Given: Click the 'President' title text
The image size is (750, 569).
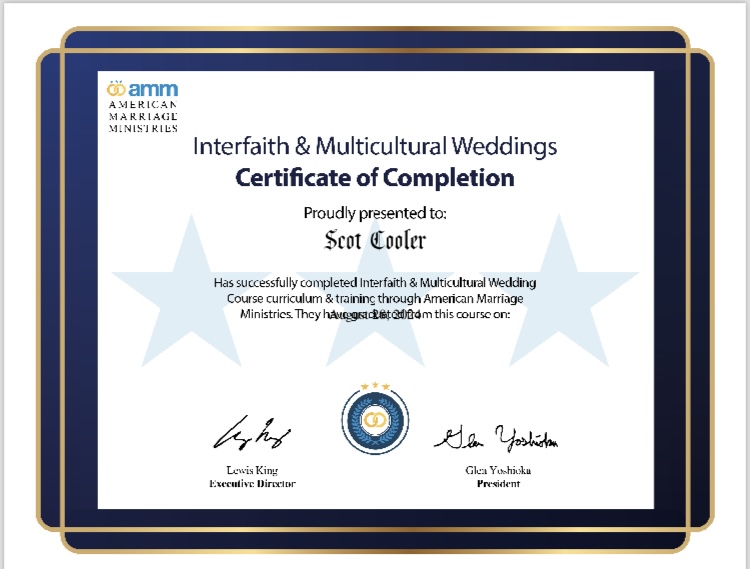Looking at the screenshot, I should [x=499, y=483].
